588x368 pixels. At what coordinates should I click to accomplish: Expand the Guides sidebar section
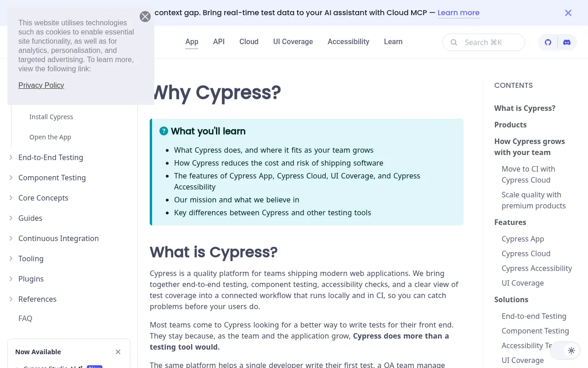pyautogui.click(x=11, y=218)
